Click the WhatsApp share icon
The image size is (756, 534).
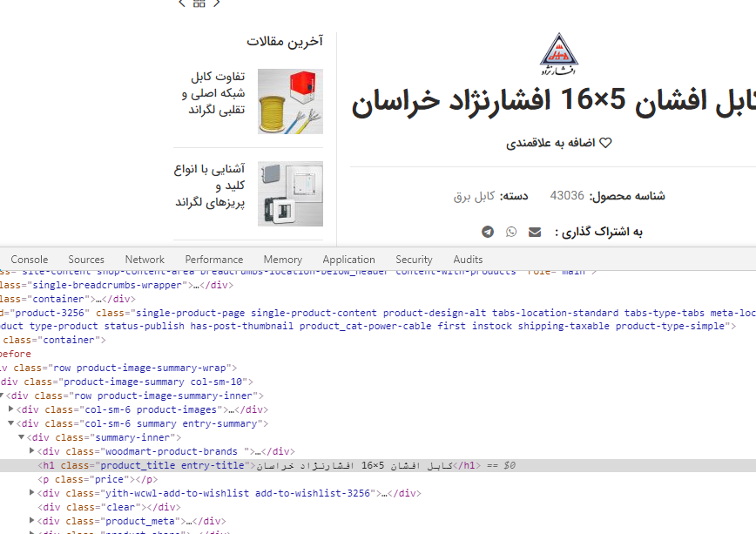pyautogui.click(x=511, y=232)
